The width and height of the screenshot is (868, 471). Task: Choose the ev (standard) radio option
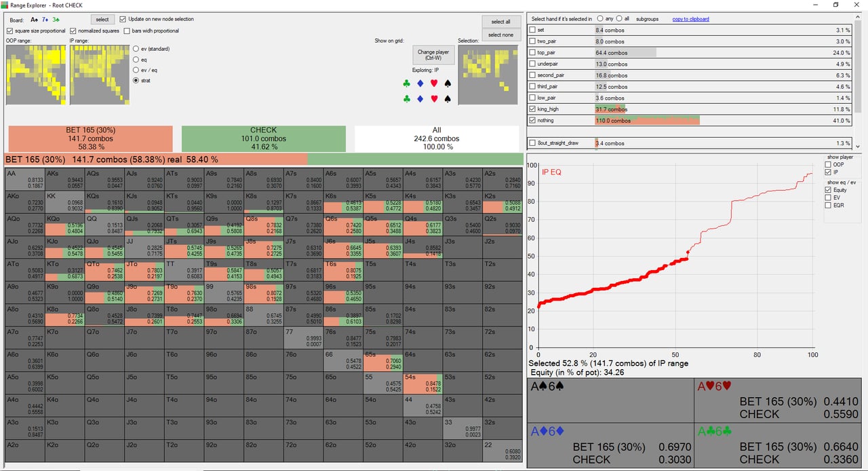click(x=136, y=49)
